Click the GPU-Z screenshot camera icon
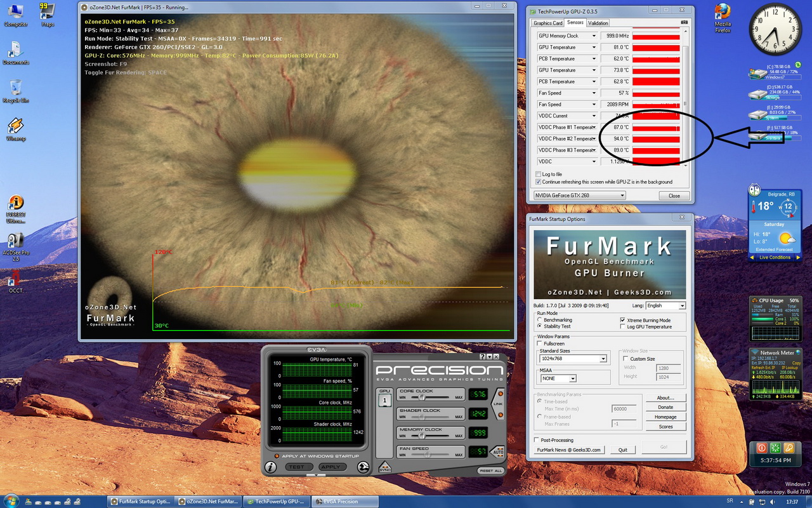This screenshot has height=508, width=812. [x=684, y=22]
